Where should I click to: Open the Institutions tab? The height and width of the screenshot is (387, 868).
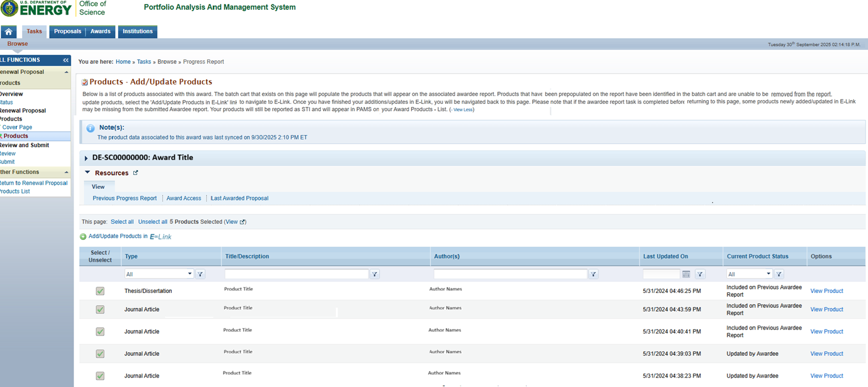pos(138,32)
